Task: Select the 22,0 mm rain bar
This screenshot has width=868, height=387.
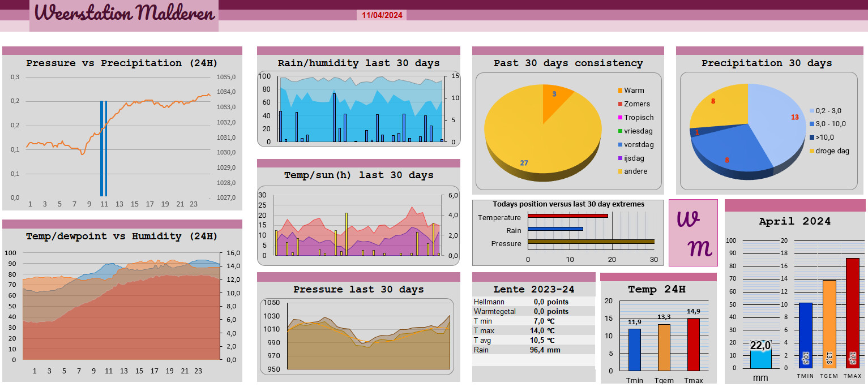Action: point(760,359)
